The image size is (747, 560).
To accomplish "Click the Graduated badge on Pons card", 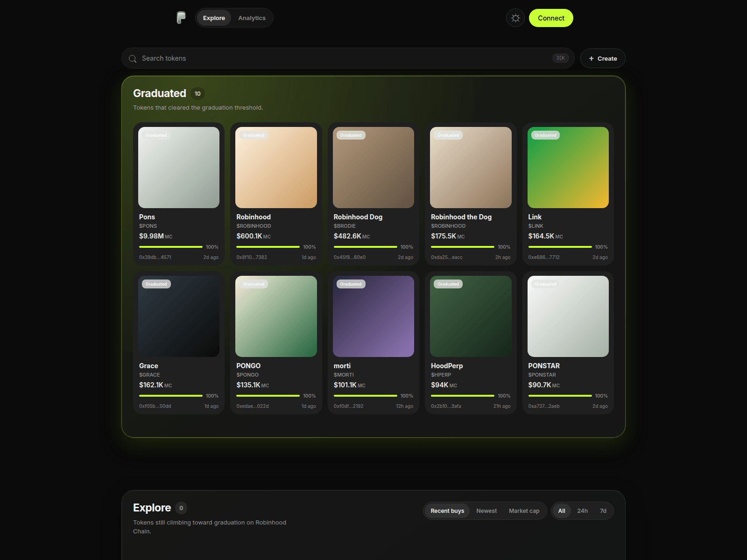I will click(156, 135).
